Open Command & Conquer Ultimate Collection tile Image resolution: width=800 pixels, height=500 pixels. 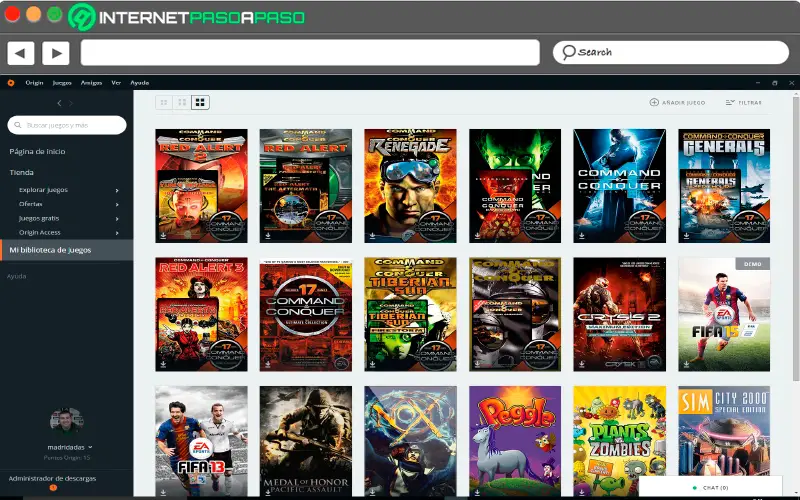pos(306,314)
